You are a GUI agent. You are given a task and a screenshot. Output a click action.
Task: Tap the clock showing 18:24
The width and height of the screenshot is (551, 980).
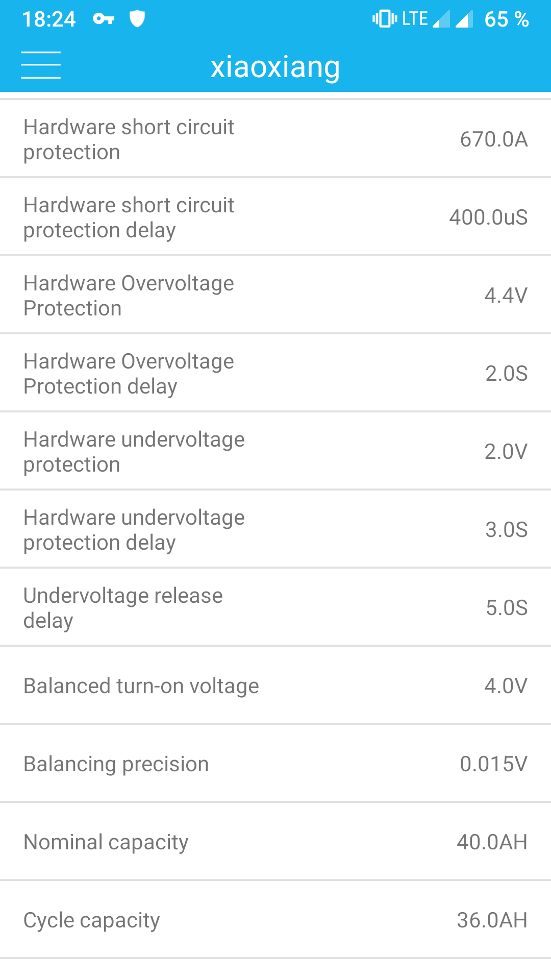coord(49,19)
